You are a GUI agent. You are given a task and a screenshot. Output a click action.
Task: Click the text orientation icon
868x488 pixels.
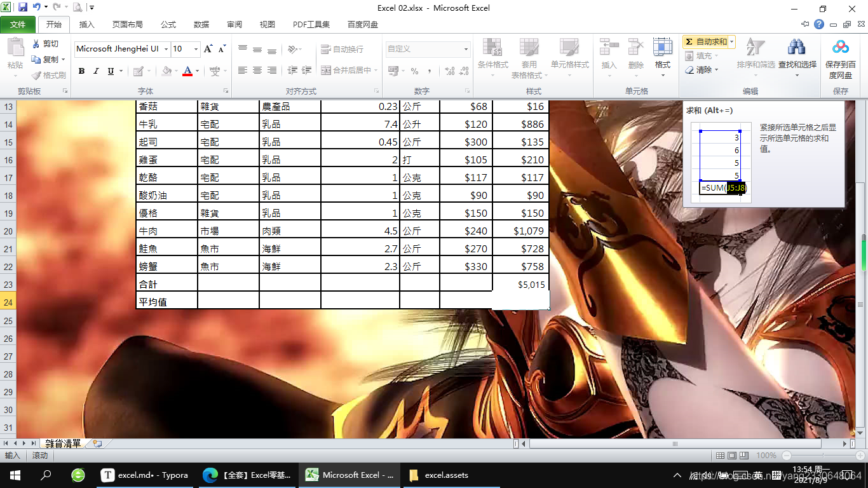pos(294,49)
